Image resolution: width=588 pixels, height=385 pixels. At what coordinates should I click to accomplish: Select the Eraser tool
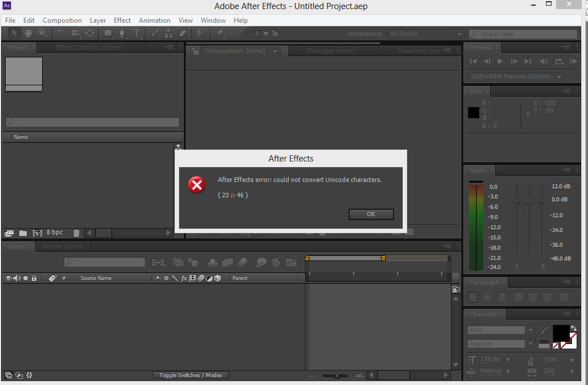coord(183,34)
